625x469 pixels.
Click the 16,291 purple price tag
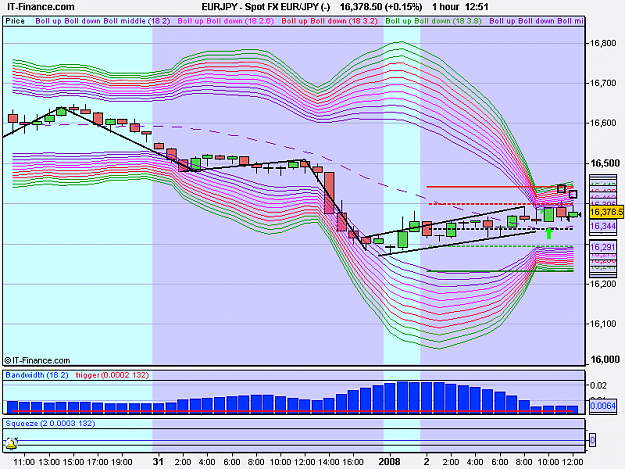pos(603,247)
